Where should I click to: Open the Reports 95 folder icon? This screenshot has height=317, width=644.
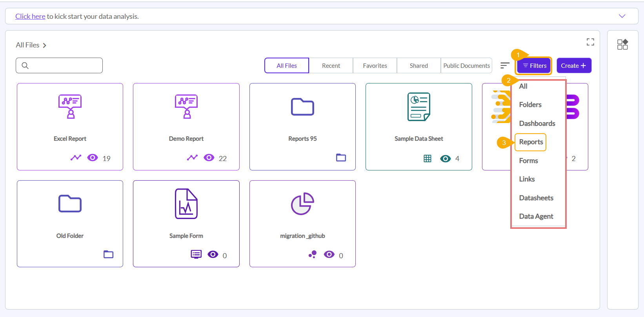point(302,107)
